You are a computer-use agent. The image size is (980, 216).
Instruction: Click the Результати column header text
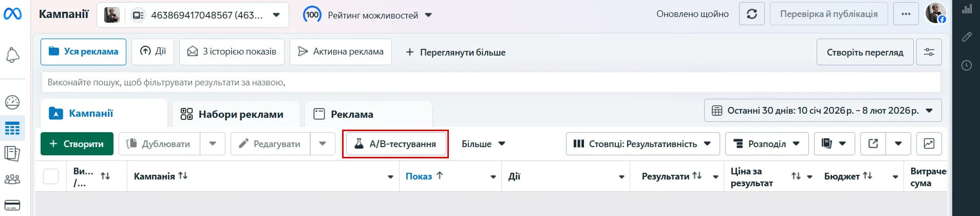[666, 176]
